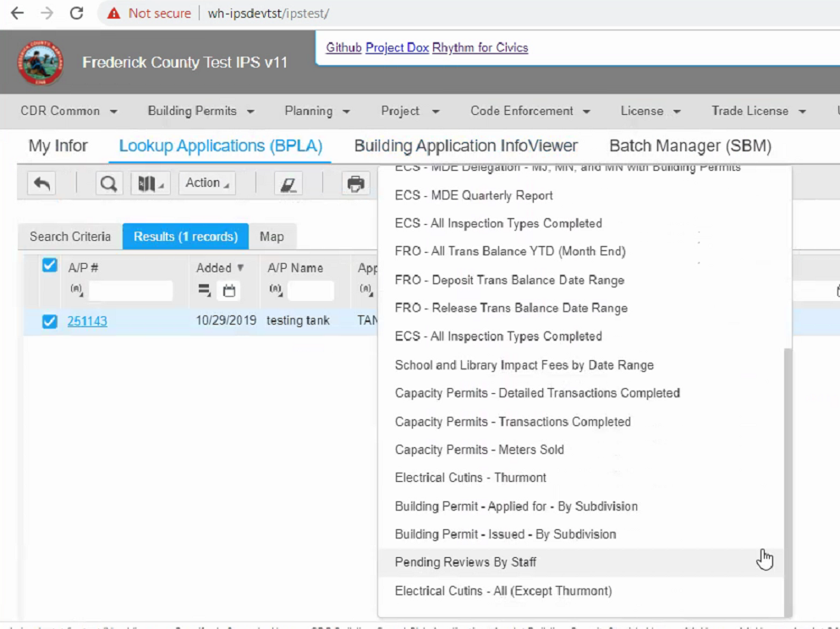This screenshot has width=840, height=629.
Task: Open Batch Manager (SBM) tab
Action: [690, 145]
